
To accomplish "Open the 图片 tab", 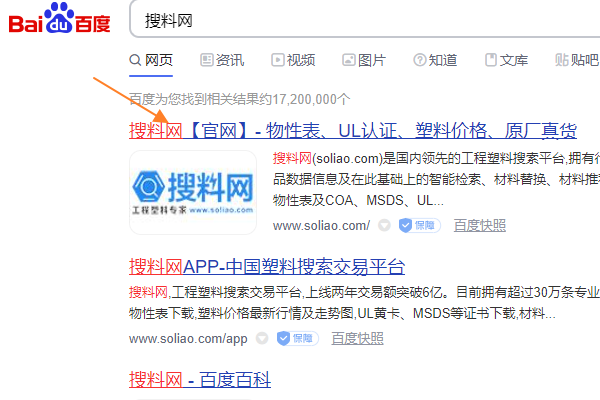I will click(x=364, y=60).
